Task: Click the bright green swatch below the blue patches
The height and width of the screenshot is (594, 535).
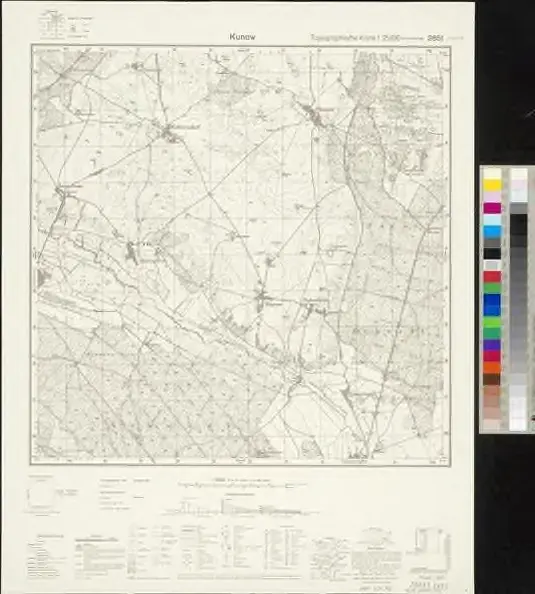Action: point(492,322)
